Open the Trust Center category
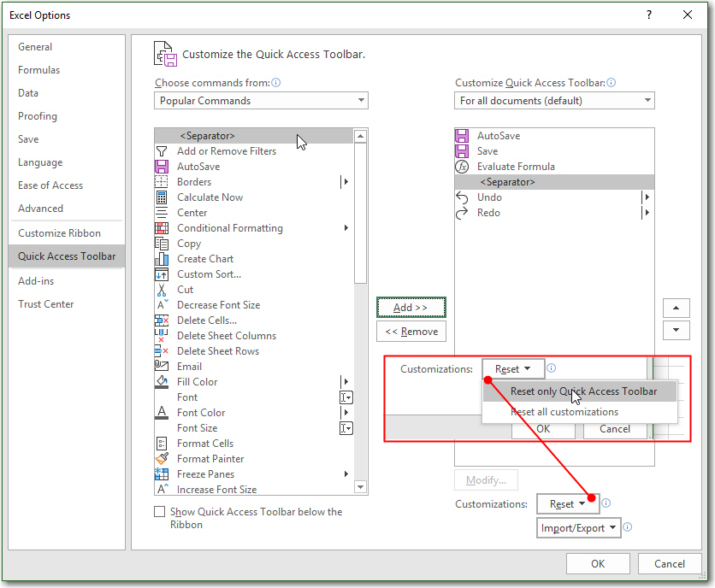This screenshot has height=588, width=715. coord(67,304)
